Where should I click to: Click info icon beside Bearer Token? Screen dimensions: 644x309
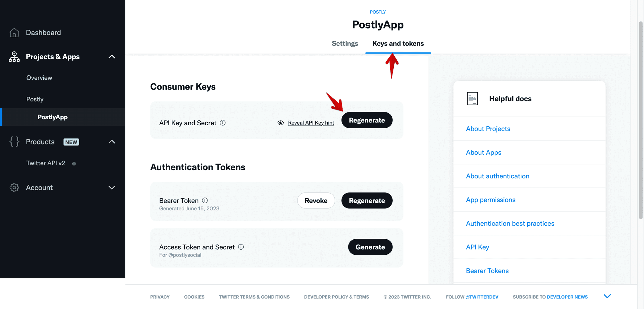[x=205, y=200]
